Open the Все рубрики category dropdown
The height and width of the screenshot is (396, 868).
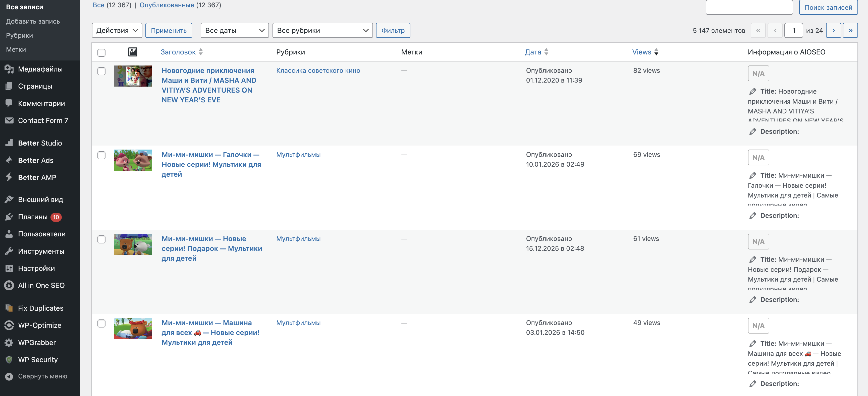point(322,30)
